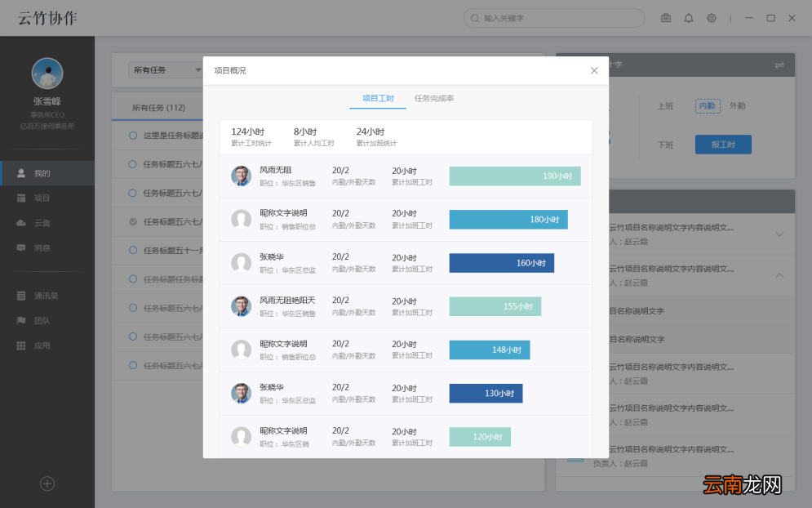Select the 项目工时 tab
This screenshot has width=812, height=508.
378,98
